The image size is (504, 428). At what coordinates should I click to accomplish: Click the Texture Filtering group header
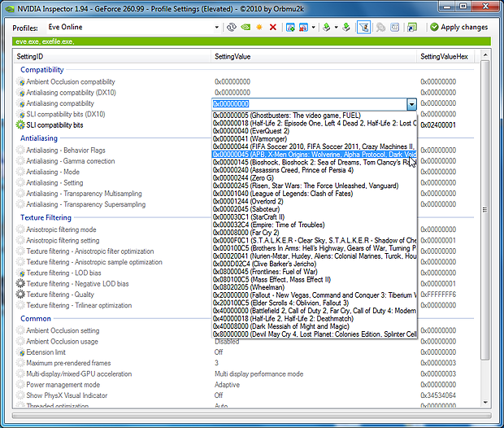(46, 217)
